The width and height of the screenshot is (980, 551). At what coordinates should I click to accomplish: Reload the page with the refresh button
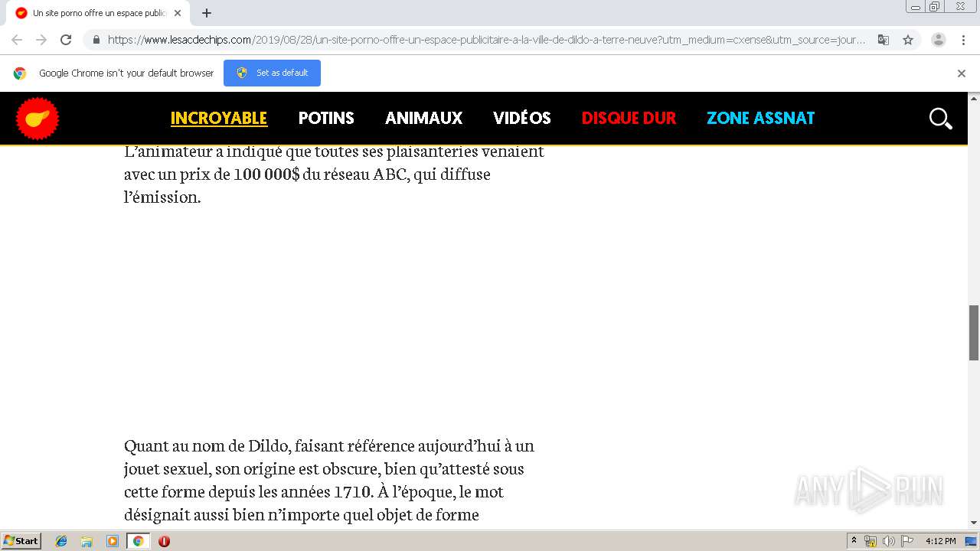(x=66, y=40)
